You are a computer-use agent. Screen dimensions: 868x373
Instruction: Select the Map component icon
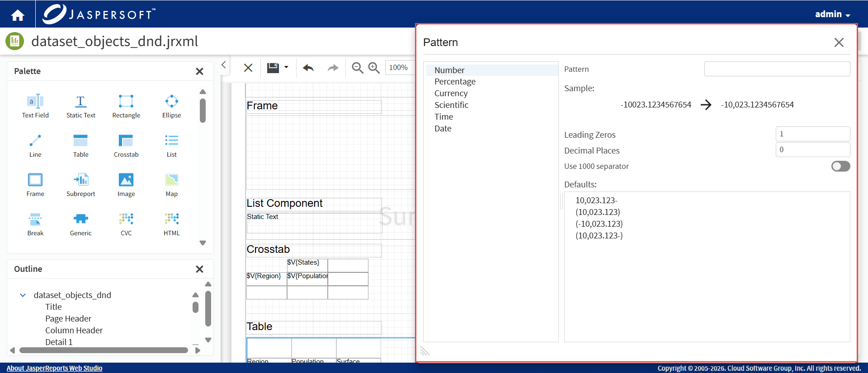tap(172, 180)
